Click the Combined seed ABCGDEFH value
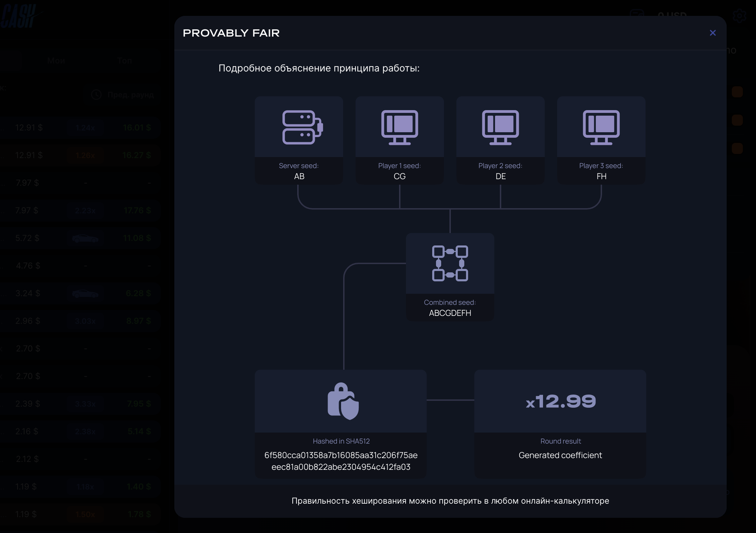The width and height of the screenshot is (756, 533). (x=450, y=313)
